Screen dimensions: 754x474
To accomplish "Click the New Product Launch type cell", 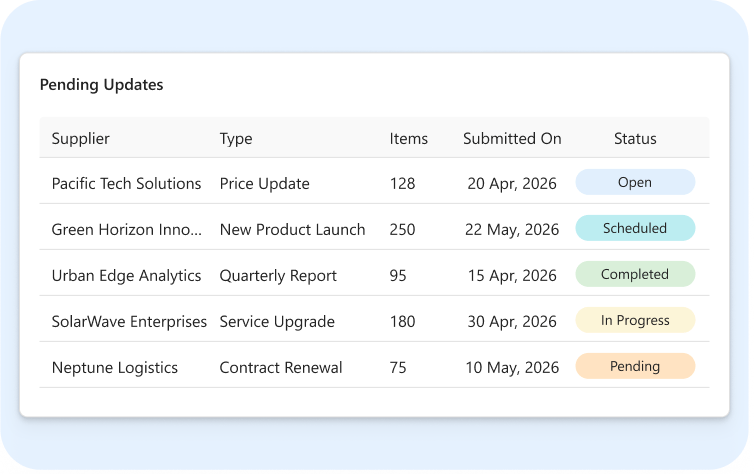I will tap(292, 230).
